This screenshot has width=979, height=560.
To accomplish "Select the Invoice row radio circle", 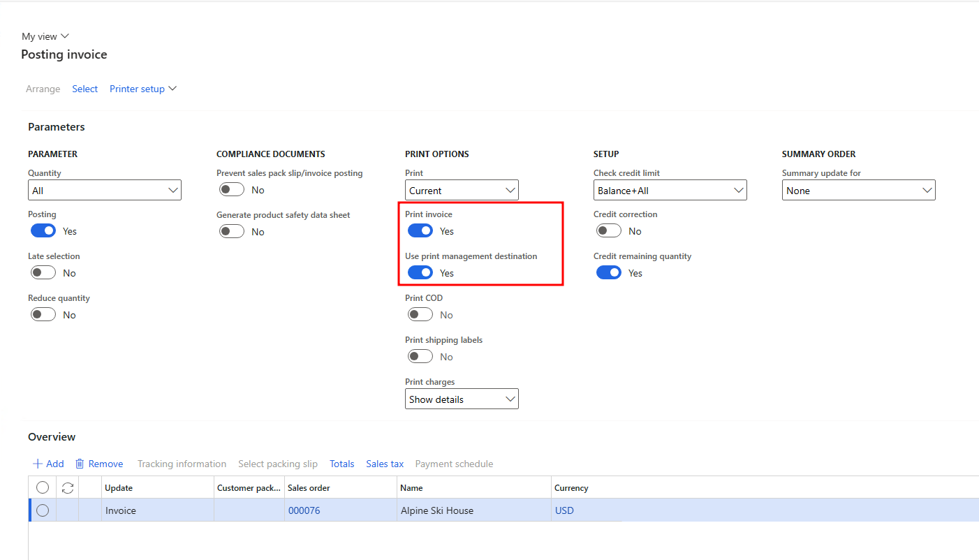I will click(x=43, y=510).
